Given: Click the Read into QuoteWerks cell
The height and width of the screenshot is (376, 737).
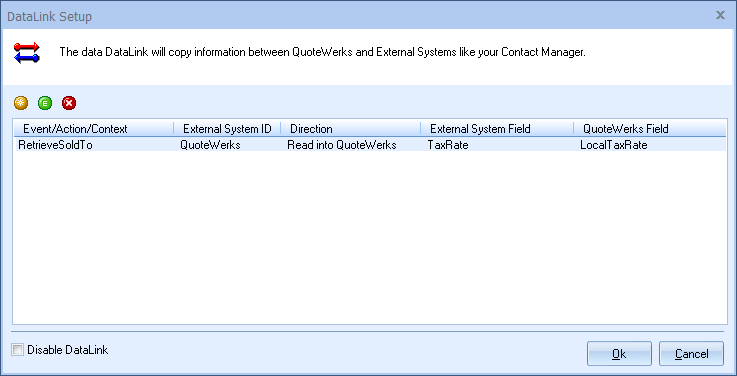Looking at the screenshot, I should pyautogui.click(x=342, y=145).
